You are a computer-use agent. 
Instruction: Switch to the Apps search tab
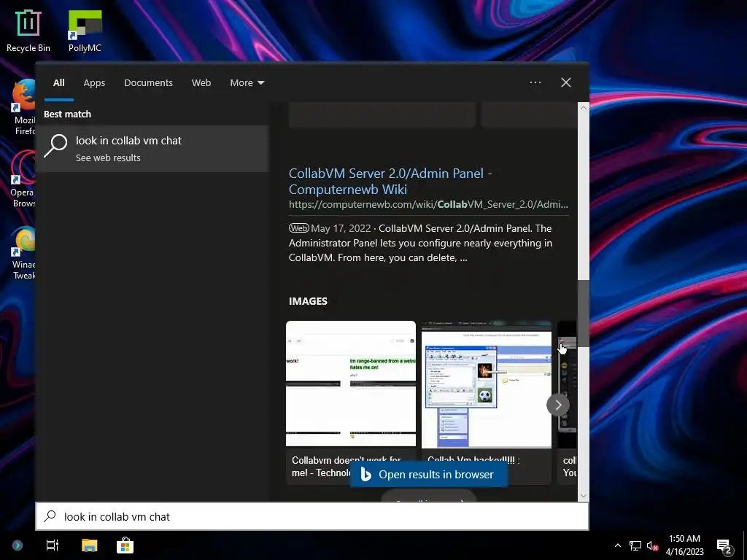click(x=94, y=83)
